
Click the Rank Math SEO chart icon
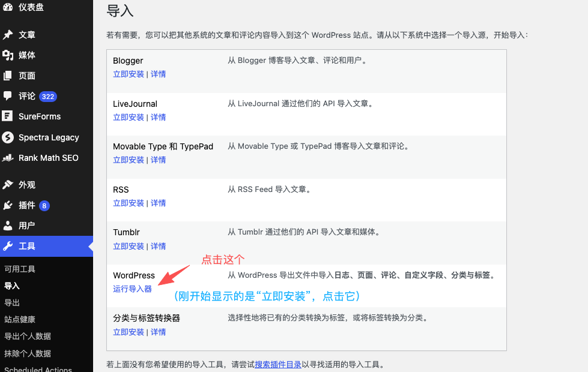click(x=7, y=158)
